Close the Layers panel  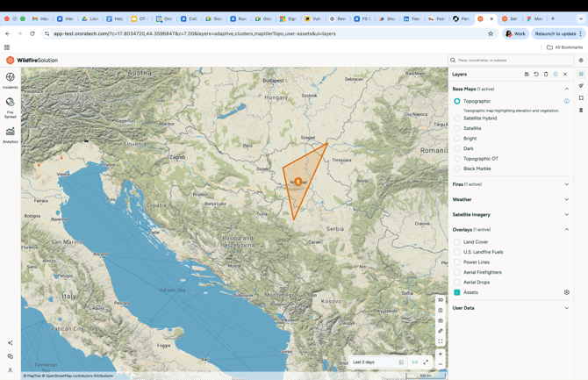[x=565, y=75]
